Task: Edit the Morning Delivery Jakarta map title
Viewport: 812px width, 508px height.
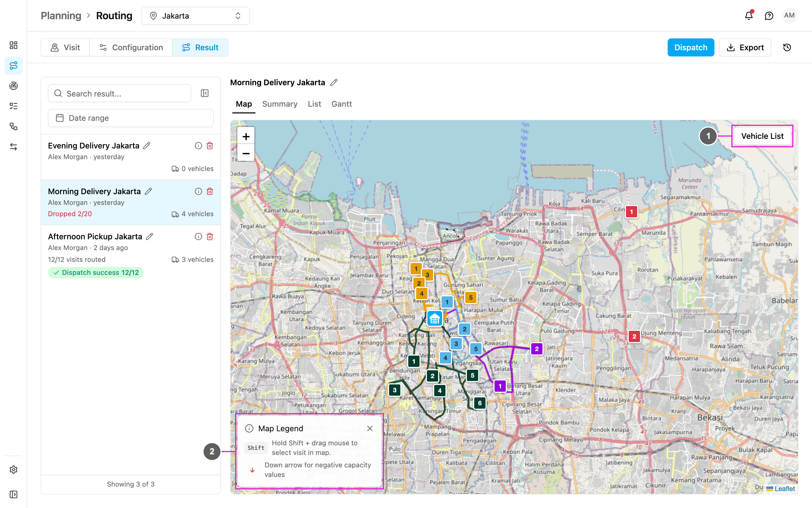Action: (x=334, y=82)
